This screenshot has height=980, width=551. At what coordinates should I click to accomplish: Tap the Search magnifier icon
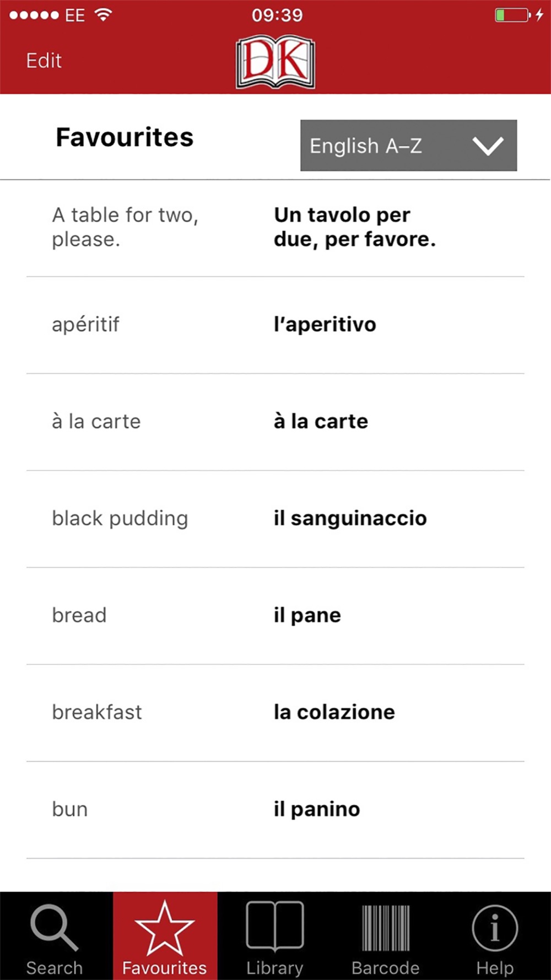pyautogui.click(x=54, y=928)
